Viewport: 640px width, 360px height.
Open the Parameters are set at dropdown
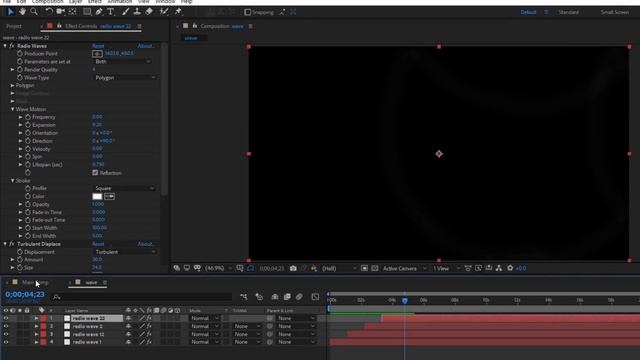pyautogui.click(x=122, y=62)
